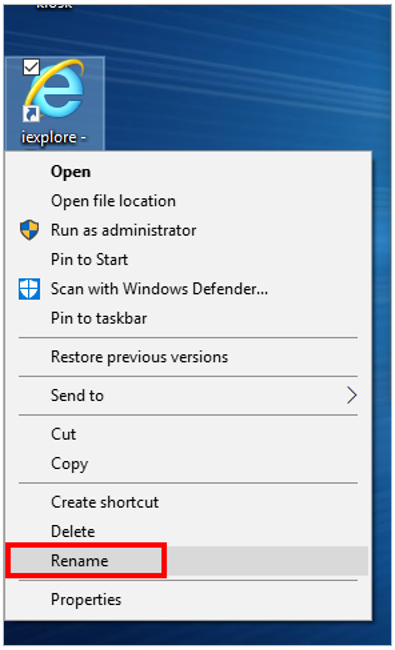Select Scan with Windows Defender
The image size is (395, 650).
(x=159, y=289)
